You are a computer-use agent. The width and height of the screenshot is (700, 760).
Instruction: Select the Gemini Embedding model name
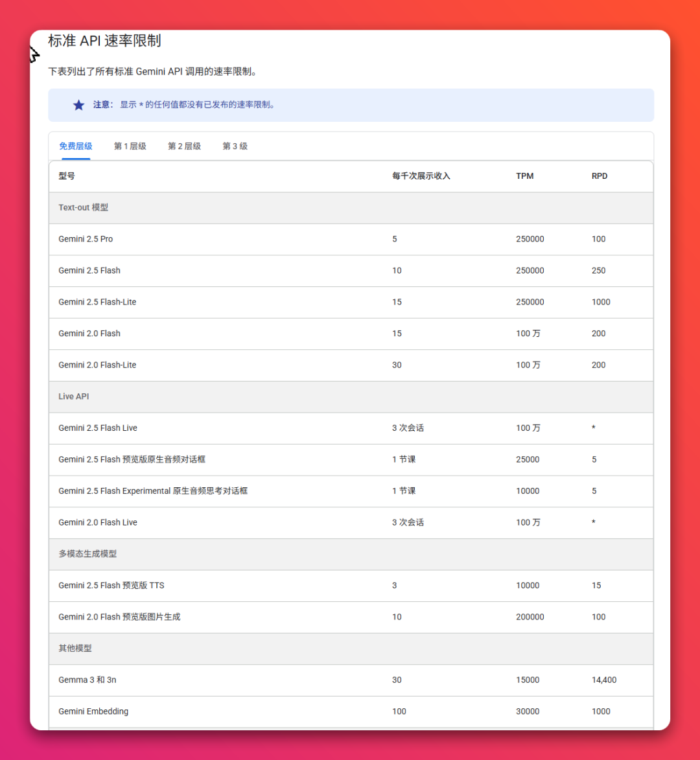pos(93,711)
